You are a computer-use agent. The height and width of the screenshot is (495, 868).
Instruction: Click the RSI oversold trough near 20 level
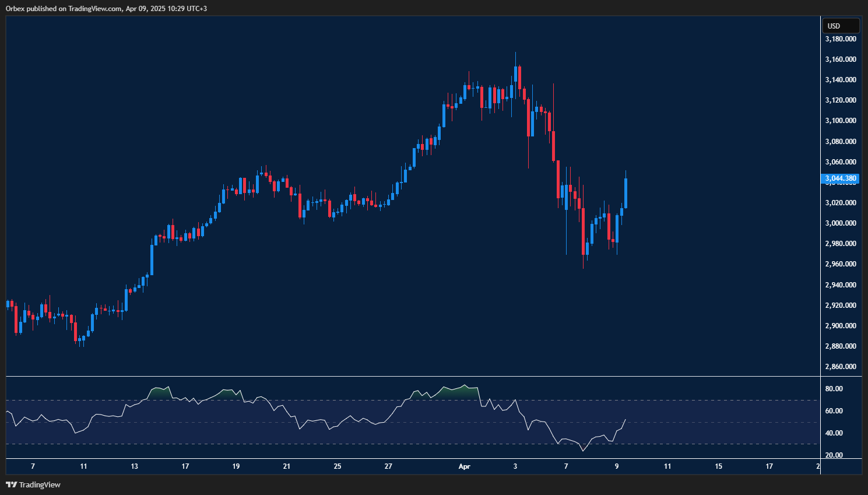click(x=584, y=450)
